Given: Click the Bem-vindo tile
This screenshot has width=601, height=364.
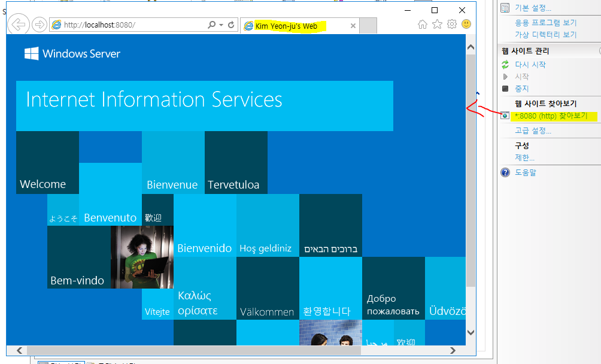Looking at the screenshot, I should click(x=79, y=257).
